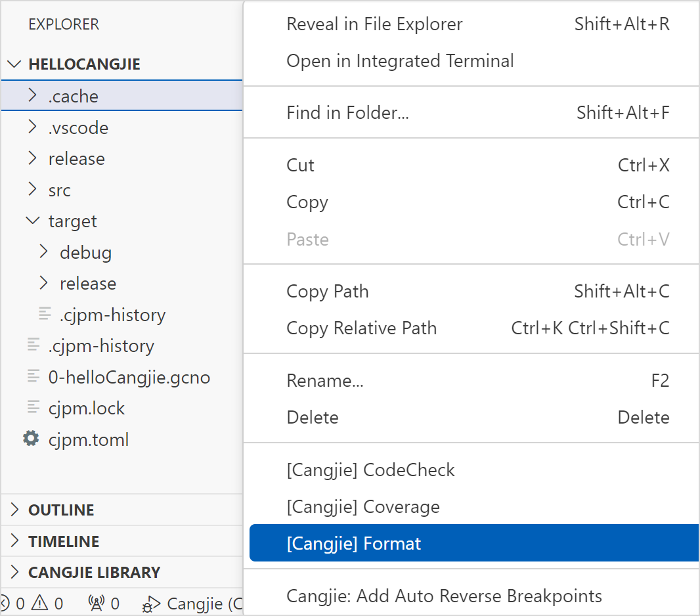Click Copy Relative Path in the menu
The width and height of the screenshot is (700, 616).
(361, 328)
